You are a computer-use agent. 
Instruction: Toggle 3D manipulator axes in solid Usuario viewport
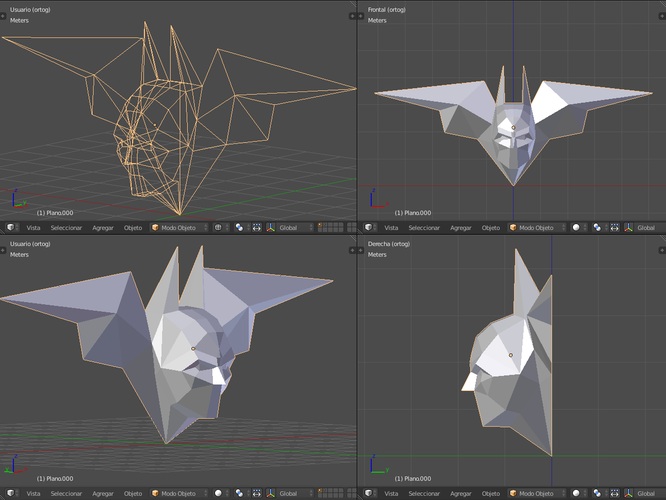click(x=271, y=493)
